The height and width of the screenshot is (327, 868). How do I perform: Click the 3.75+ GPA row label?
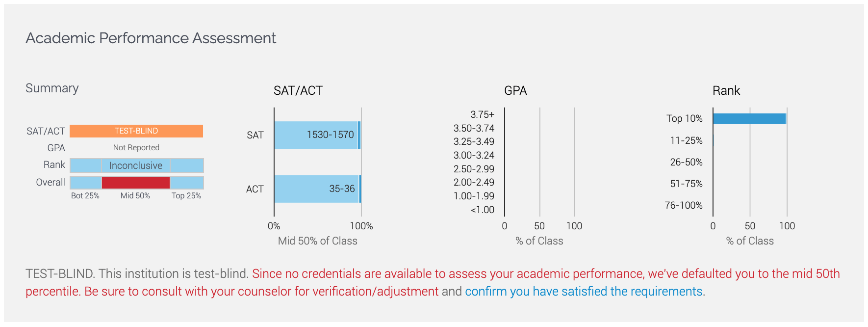click(482, 114)
